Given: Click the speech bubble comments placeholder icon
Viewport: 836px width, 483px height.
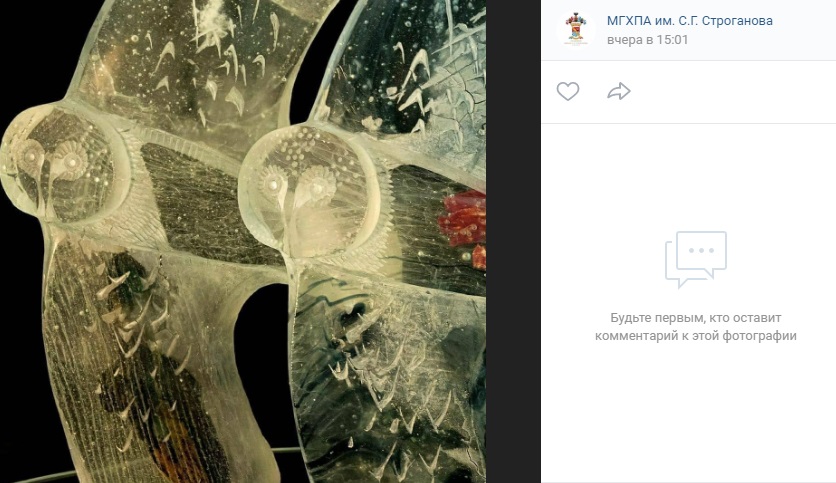Looking at the screenshot, I should [x=696, y=260].
